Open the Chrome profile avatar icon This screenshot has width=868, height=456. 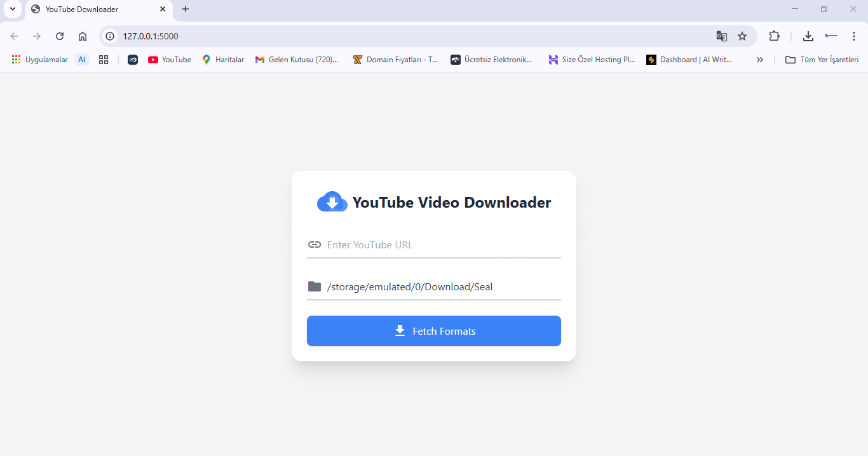[x=831, y=36]
